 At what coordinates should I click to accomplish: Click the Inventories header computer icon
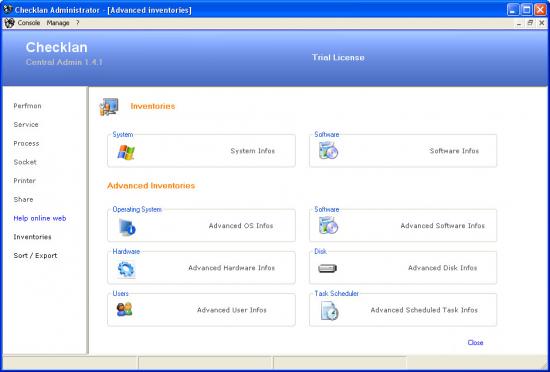(x=109, y=107)
